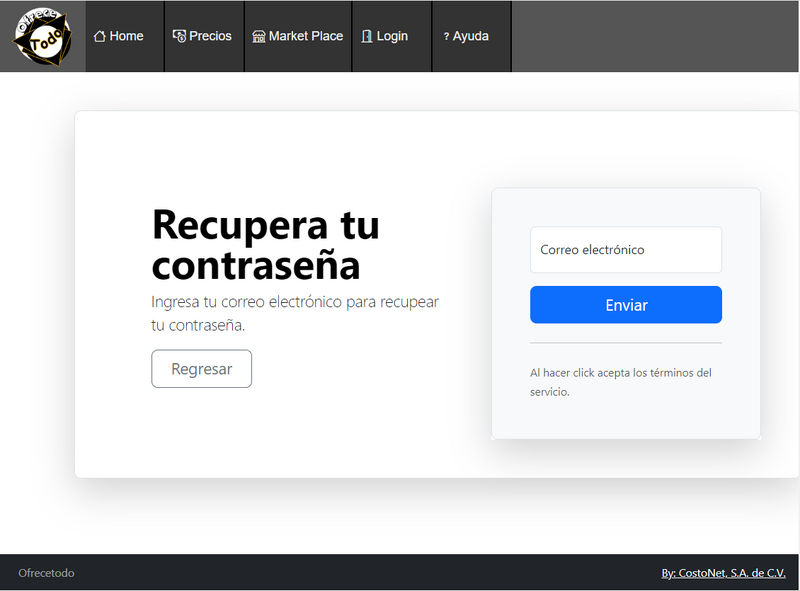Click the price tag icon beside Precios

pos(179,36)
